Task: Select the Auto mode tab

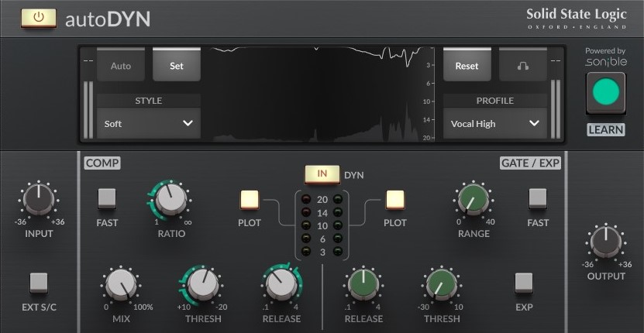Action: point(121,66)
